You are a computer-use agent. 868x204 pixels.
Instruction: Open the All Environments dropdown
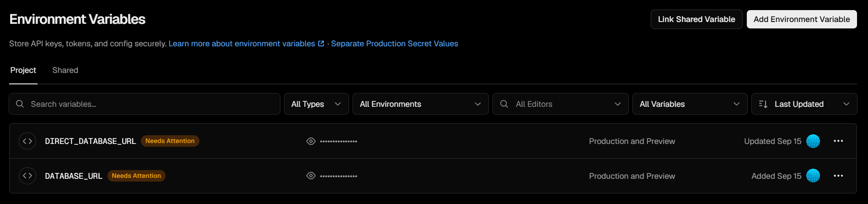tap(421, 104)
